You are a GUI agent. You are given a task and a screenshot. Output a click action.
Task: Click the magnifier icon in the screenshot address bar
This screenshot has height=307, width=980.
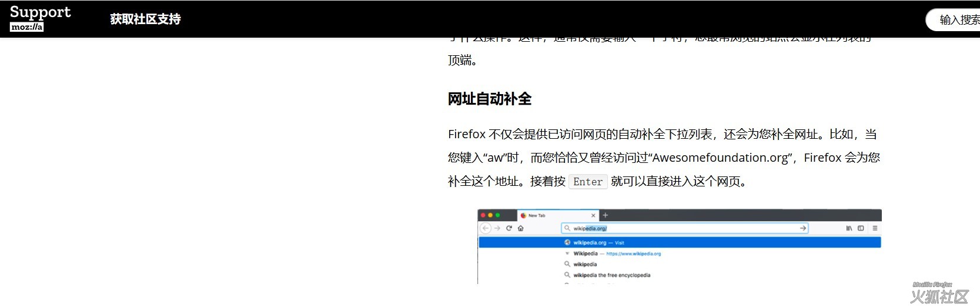click(567, 228)
